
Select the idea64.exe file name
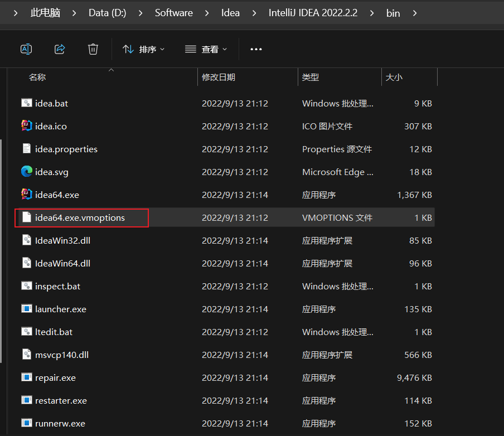[57, 195]
